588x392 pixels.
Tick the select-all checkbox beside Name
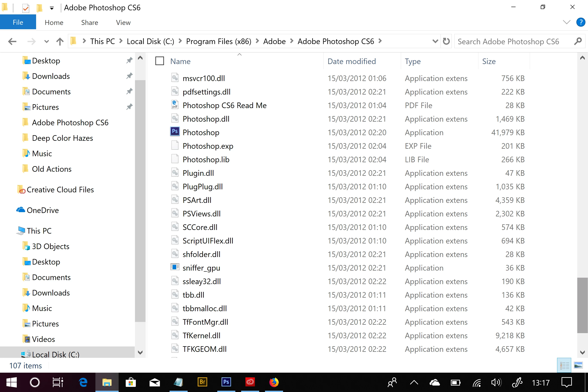tap(159, 61)
